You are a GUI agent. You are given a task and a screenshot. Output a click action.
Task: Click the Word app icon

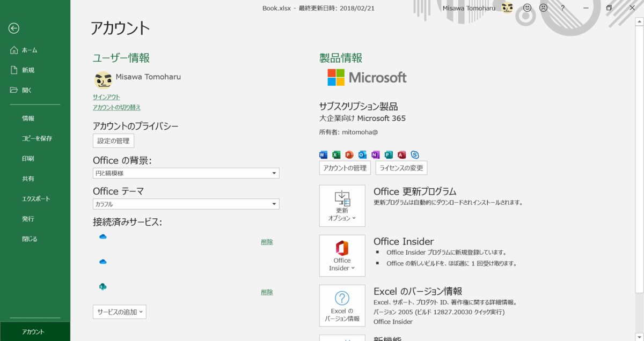323,155
